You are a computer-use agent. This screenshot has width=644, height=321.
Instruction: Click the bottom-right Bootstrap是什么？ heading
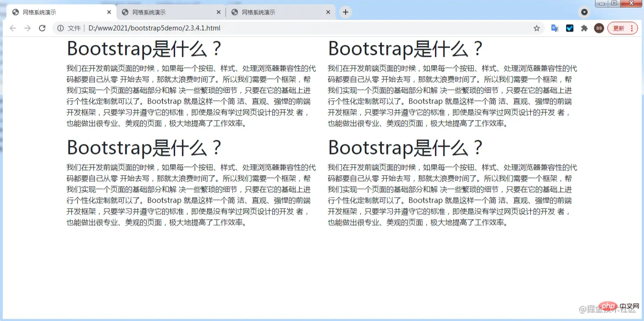[x=406, y=148]
